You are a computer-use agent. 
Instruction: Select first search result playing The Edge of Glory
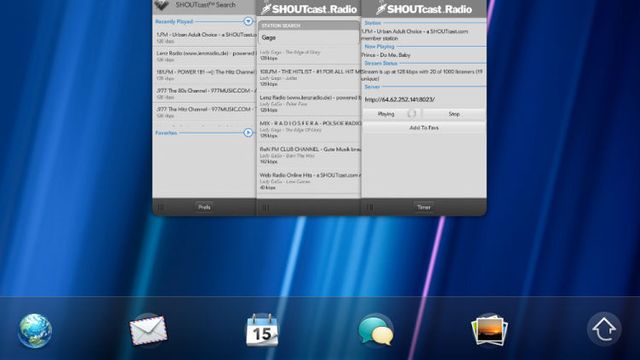pos(309,55)
